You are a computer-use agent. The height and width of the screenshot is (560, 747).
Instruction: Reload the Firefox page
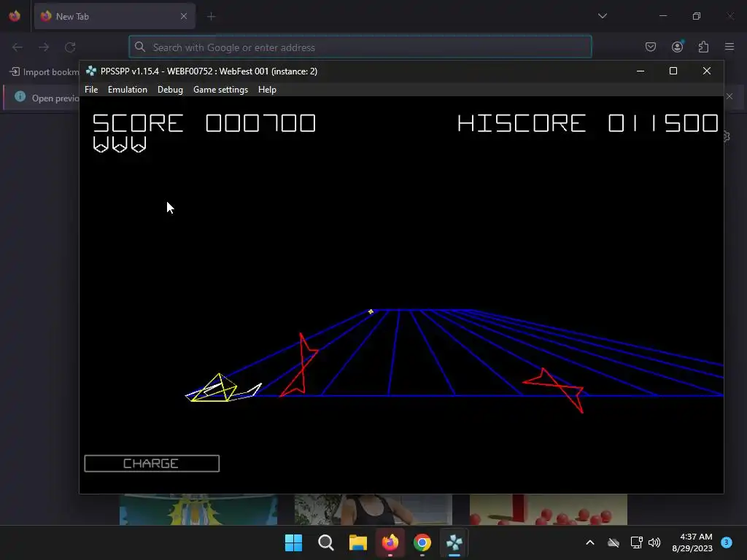pos(70,47)
